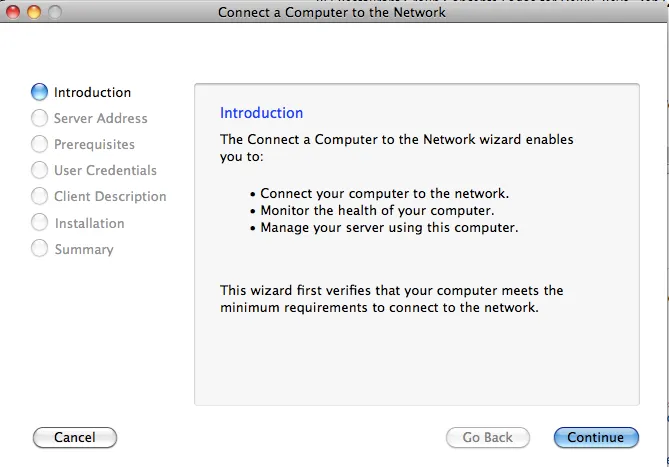
Task: Click the Prerequisites step label
Action: tap(94, 145)
